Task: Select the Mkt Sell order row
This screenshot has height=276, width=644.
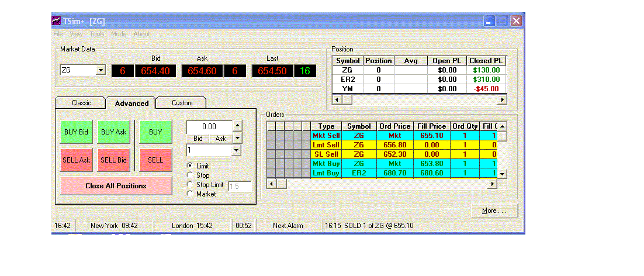Action: [382, 135]
